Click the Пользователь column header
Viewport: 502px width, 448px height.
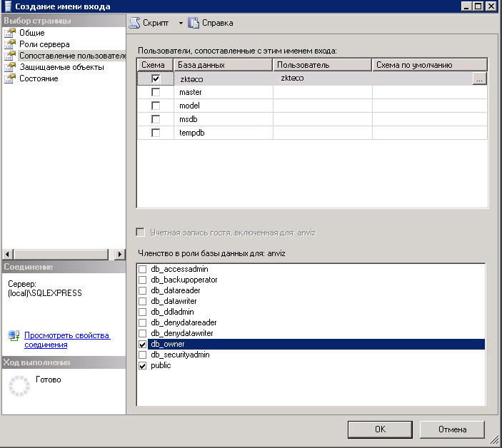[322, 65]
